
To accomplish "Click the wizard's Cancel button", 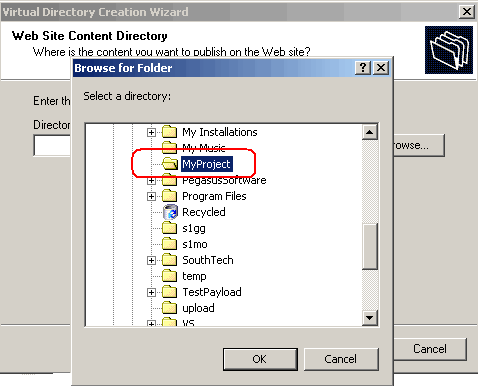I will pyautogui.click(x=430, y=349).
